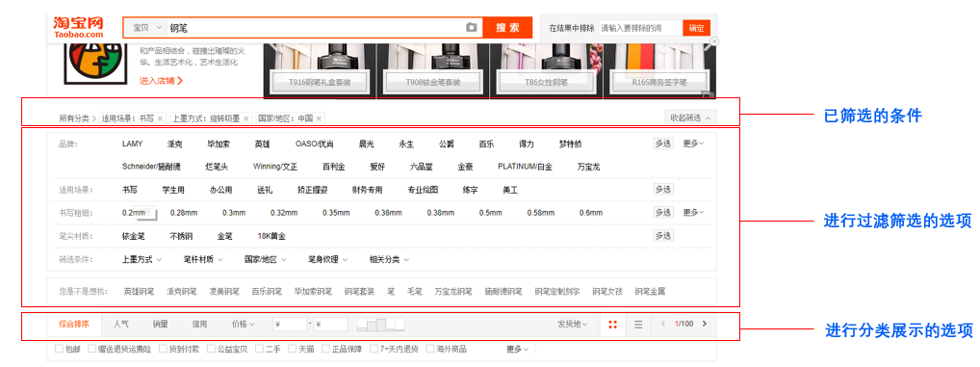Focus the exclude-words input field
Screen dimensions: 980x367
pyautogui.click(x=640, y=28)
